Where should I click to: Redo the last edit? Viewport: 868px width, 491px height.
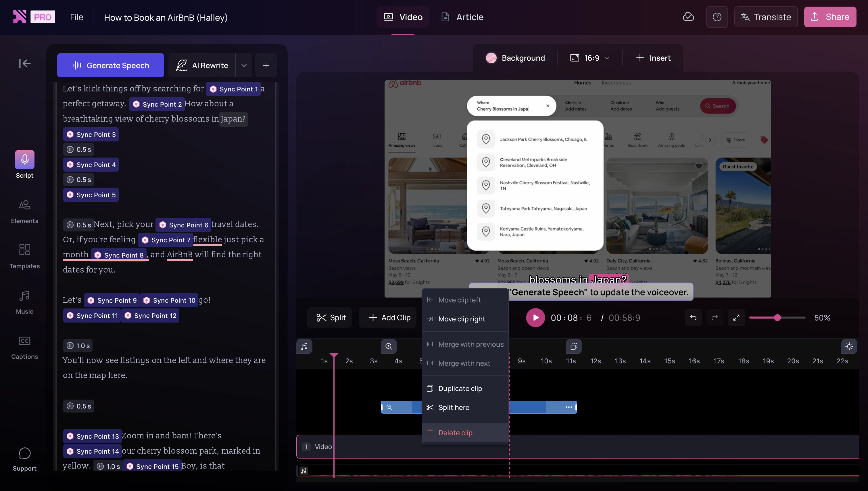[715, 318]
